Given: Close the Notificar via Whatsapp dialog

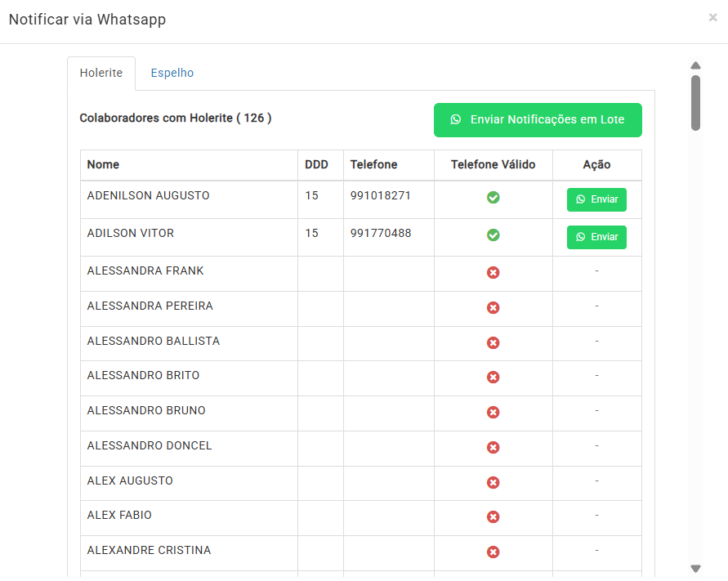Looking at the screenshot, I should 712,18.
